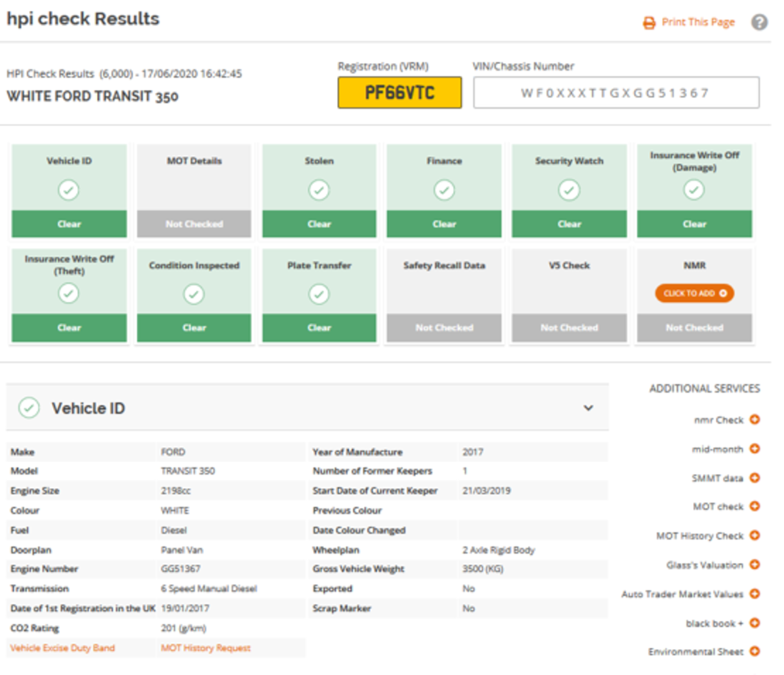Click Clear bar under Stolen tile
784x675 pixels.
[x=319, y=224]
